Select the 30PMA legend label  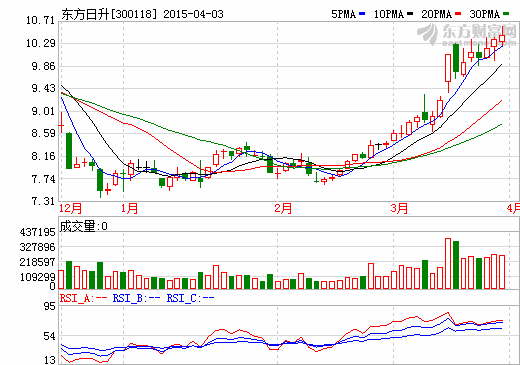[485, 14]
